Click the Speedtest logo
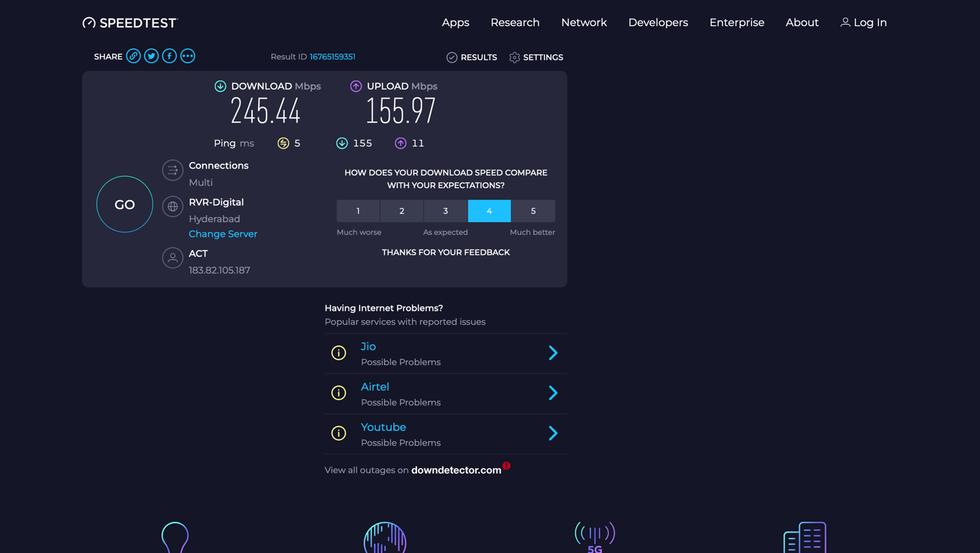Screen dimensions: 980x553 [x=129, y=23]
